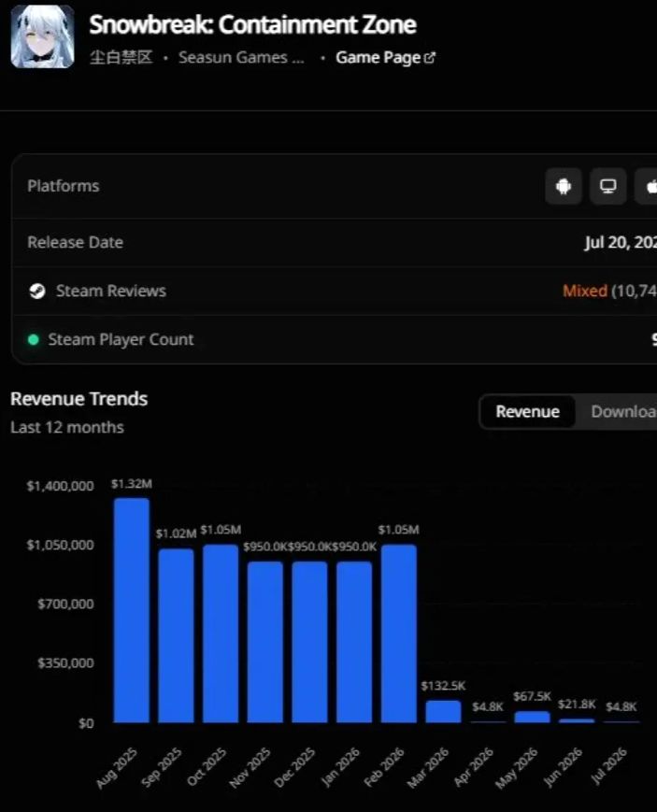Click the $67.5K bar value label
The width and height of the screenshot is (657, 812).
[x=532, y=696]
